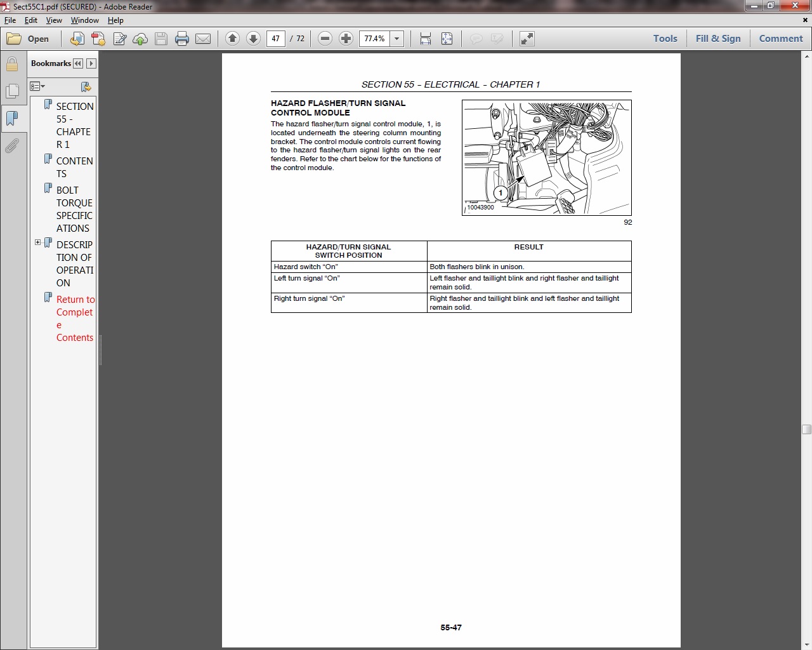The image size is (812, 650).
Task: Click the Print icon in toolbar
Action: pyautogui.click(x=182, y=39)
